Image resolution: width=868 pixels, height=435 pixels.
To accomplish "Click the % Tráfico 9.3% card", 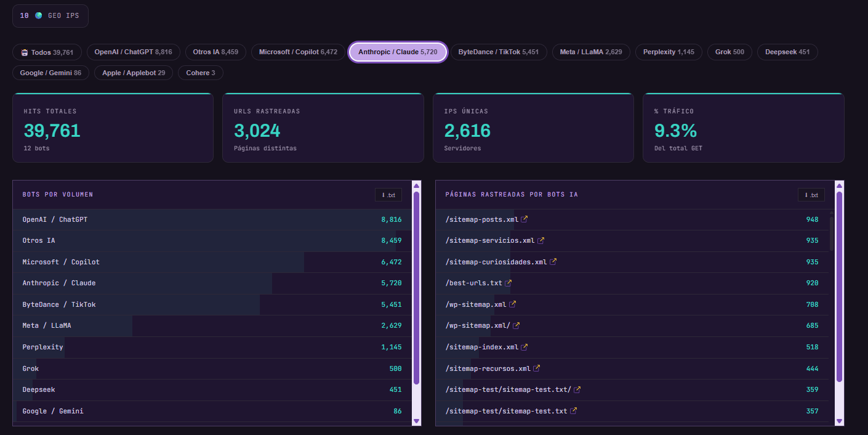I will coord(744,128).
